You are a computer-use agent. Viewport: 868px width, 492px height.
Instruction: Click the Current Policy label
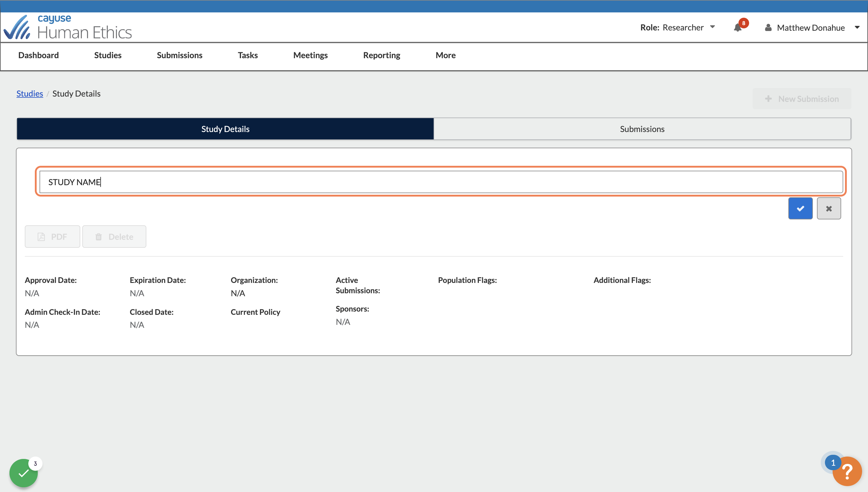(256, 312)
